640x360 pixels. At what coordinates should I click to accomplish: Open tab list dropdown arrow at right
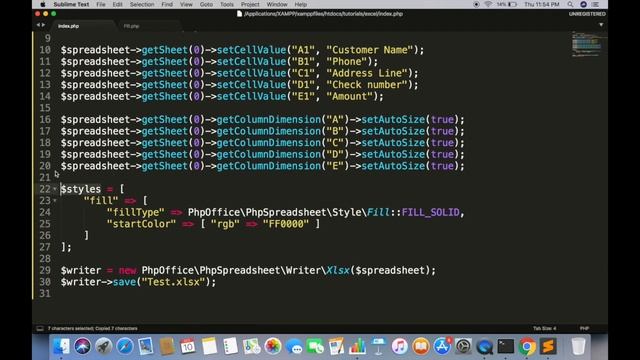tap(601, 25)
